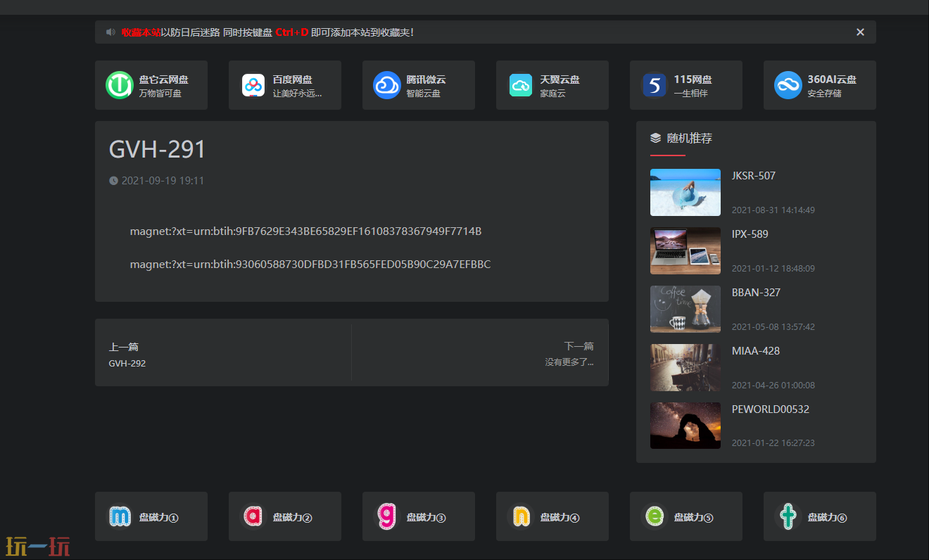929x560 pixels.
Task: Click the laptop thumbnail for IPX-589
Action: pos(685,250)
